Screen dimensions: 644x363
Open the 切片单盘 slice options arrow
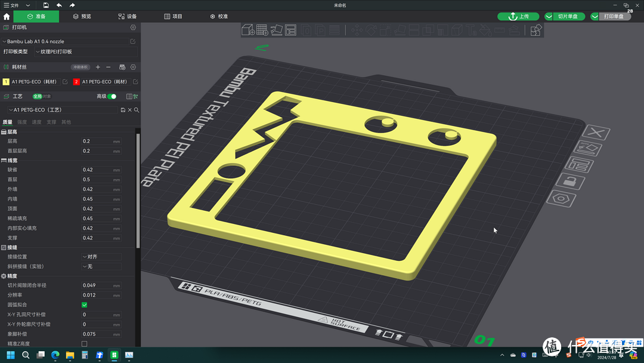549,17
